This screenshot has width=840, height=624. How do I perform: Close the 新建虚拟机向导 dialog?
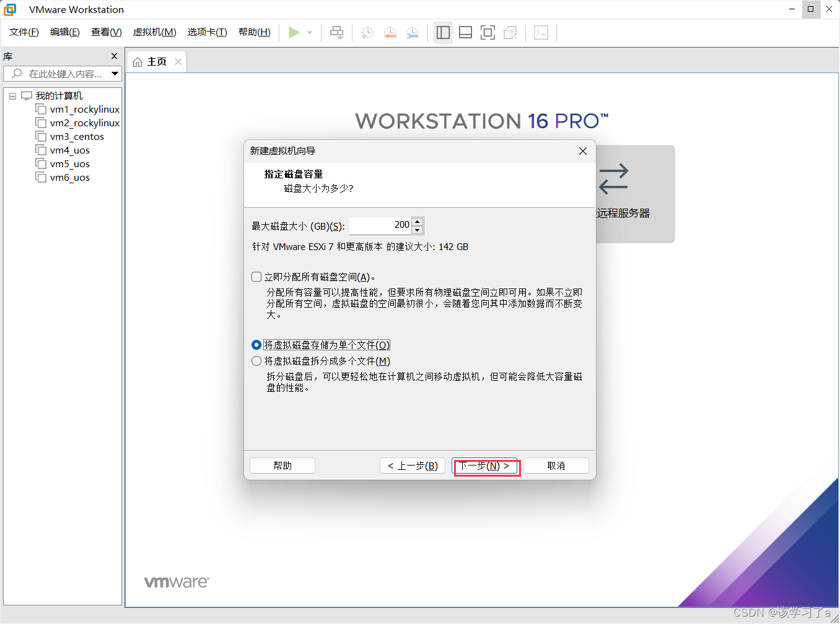coord(583,151)
